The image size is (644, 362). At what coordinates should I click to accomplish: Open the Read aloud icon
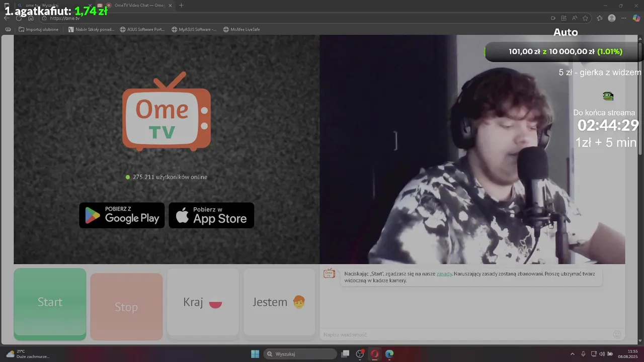575,18
